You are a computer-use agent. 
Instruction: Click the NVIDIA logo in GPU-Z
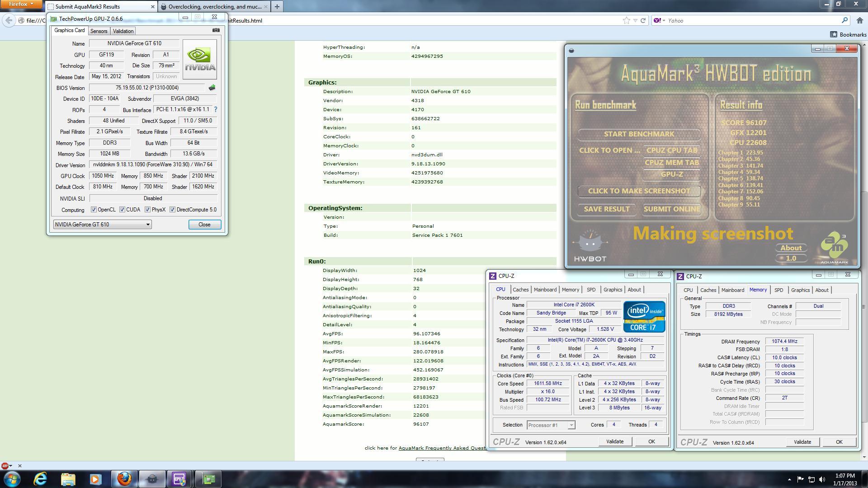pyautogui.click(x=200, y=59)
